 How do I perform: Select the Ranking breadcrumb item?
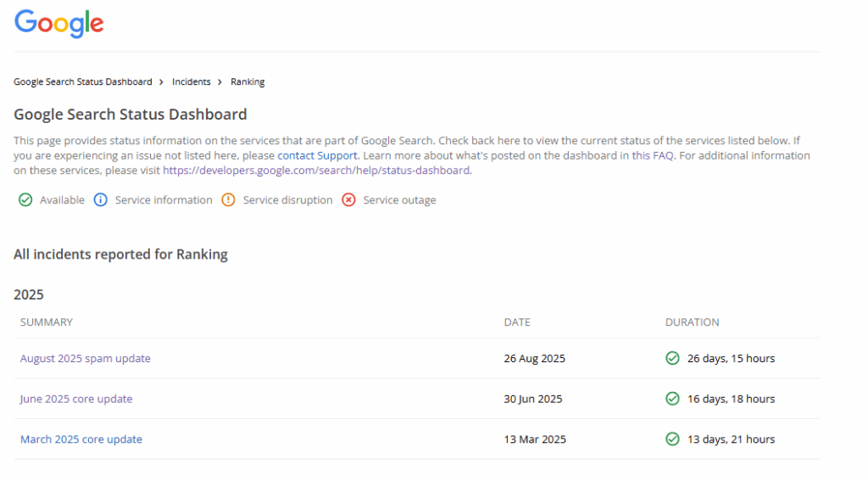[x=248, y=82]
